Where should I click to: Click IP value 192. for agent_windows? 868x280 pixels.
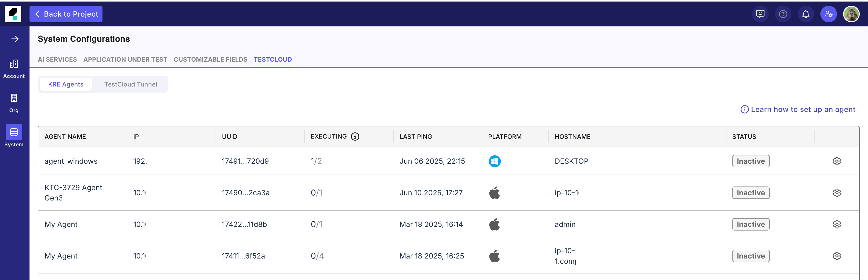click(x=140, y=161)
